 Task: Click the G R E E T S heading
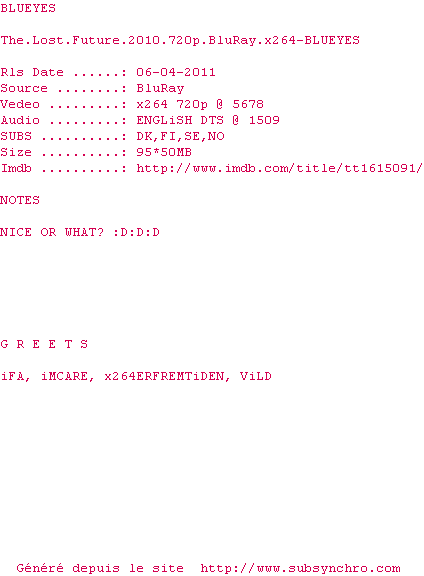[44, 344]
